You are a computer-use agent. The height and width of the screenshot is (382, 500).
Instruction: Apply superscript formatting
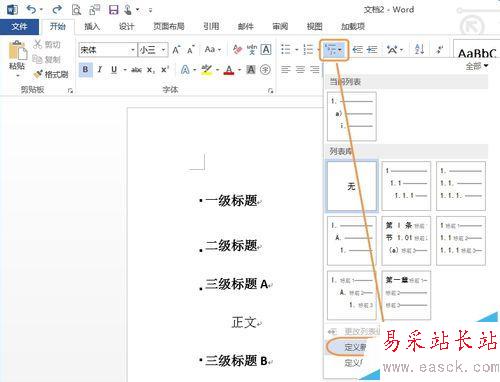[165, 70]
